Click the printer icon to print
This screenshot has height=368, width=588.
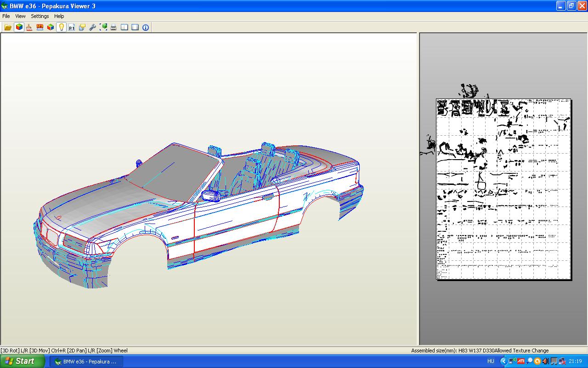coord(113,28)
